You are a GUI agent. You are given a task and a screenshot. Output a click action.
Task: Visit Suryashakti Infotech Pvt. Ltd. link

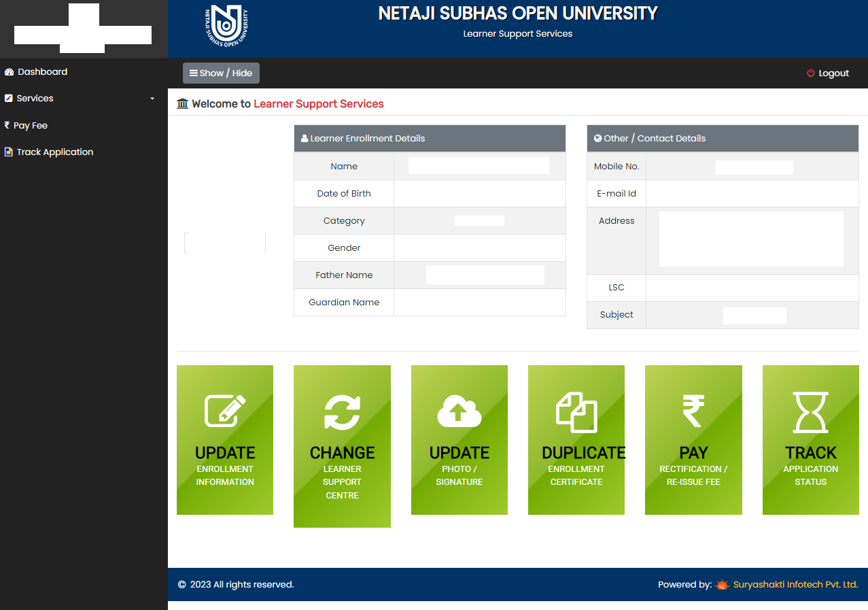pos(795,585)
